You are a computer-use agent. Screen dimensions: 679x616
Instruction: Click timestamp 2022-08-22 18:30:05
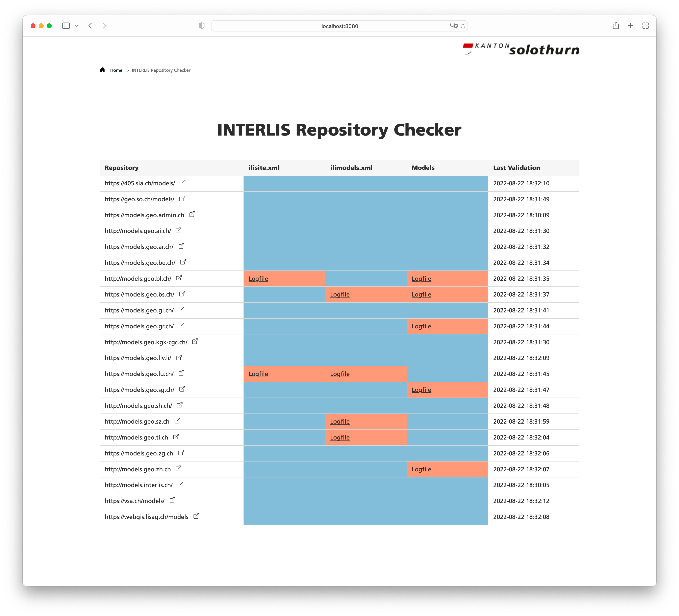[521, 485]
